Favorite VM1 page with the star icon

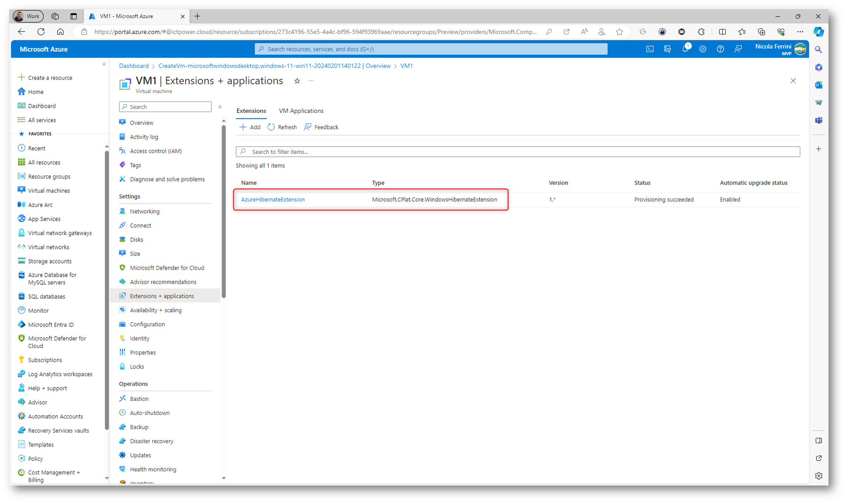(x=297, y=81)
